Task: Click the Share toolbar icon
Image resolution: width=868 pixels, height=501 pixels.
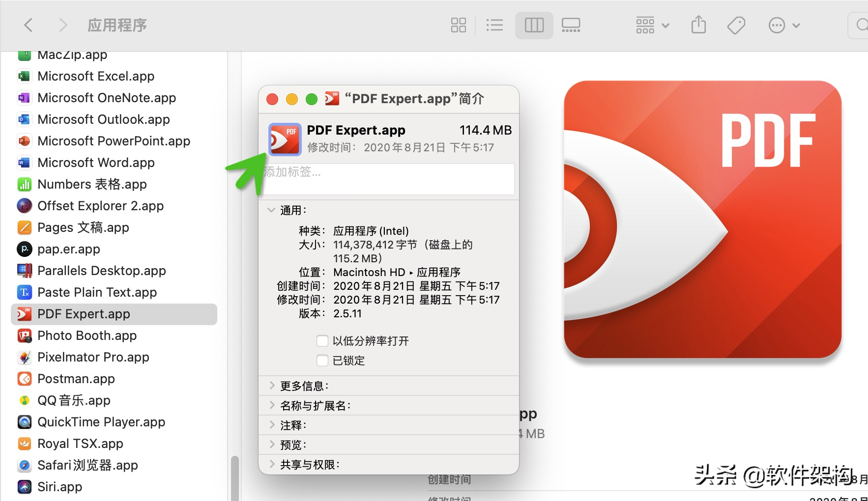Action: pos(698,25)
